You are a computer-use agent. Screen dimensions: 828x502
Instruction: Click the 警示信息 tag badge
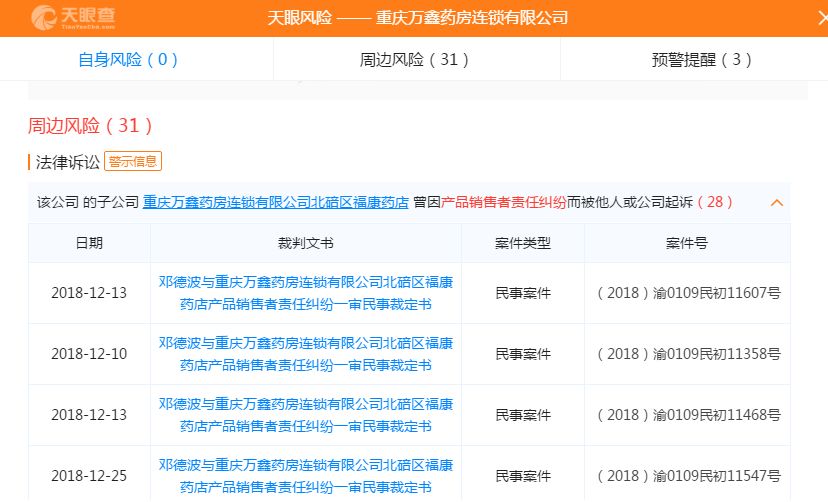click(x=134, y=161)
